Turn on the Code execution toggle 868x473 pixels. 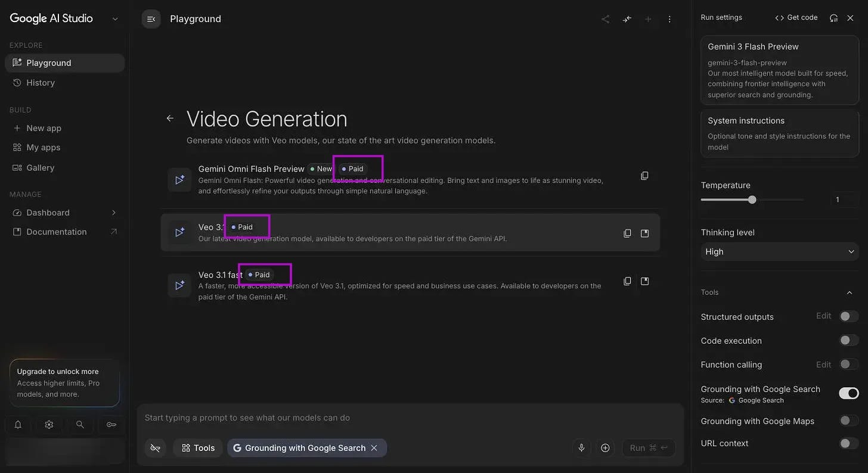(x=849, y=340)
